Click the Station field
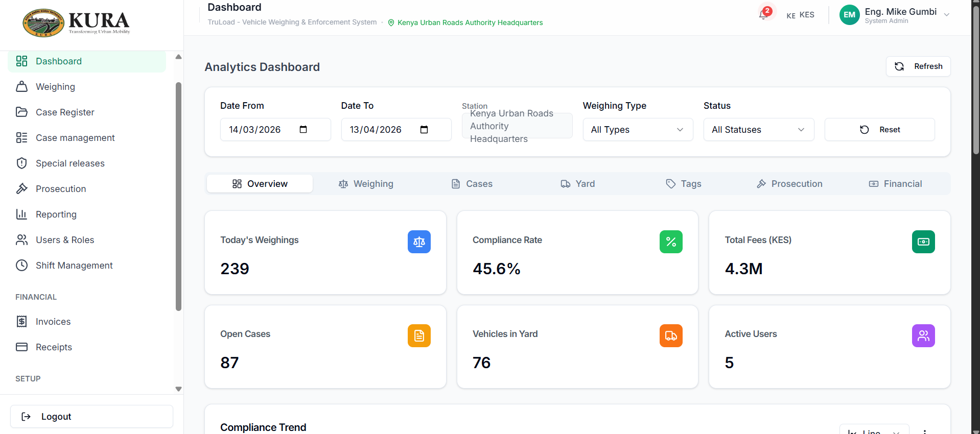 tap(517, 126)
